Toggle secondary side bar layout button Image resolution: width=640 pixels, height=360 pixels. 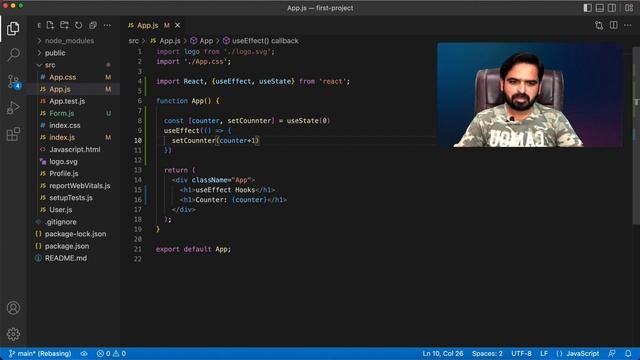[612, 8]
